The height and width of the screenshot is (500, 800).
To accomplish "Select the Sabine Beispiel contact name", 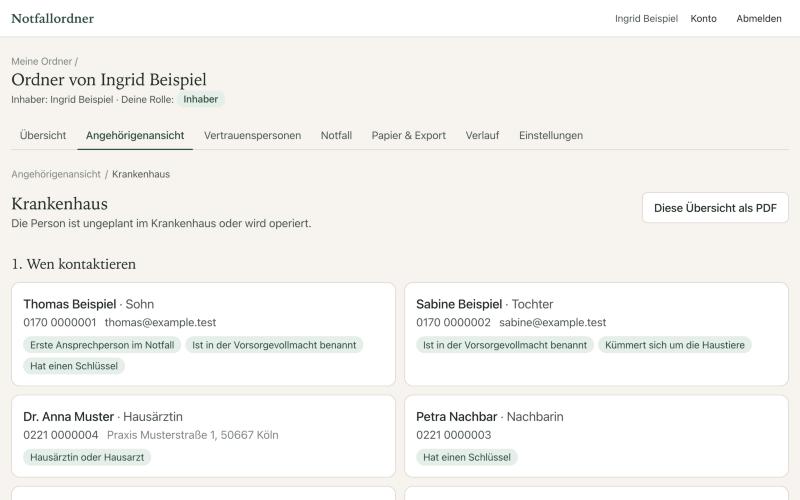I will (x=459, y=304).
